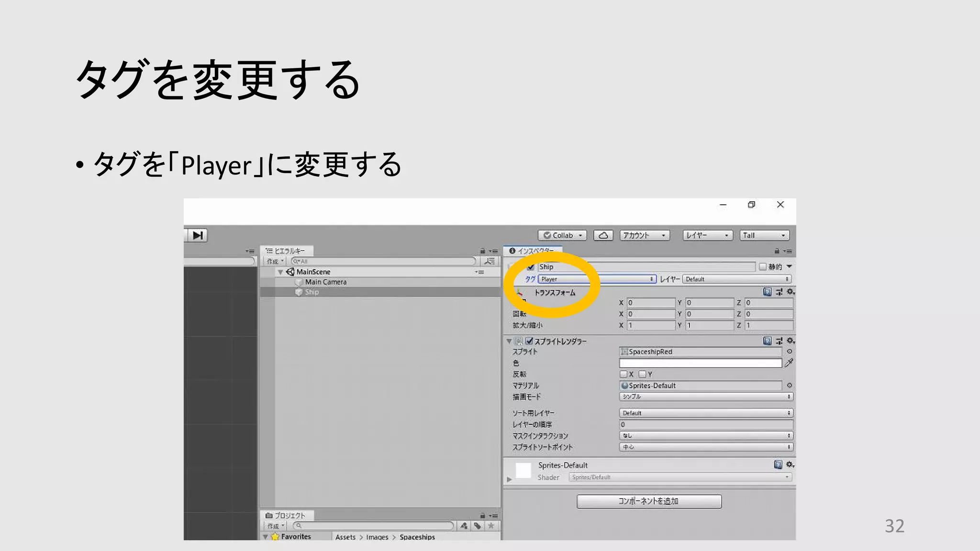Toggle the 静的 static checkbox
Screen dimensions: 980x551
tap(763, 267)
